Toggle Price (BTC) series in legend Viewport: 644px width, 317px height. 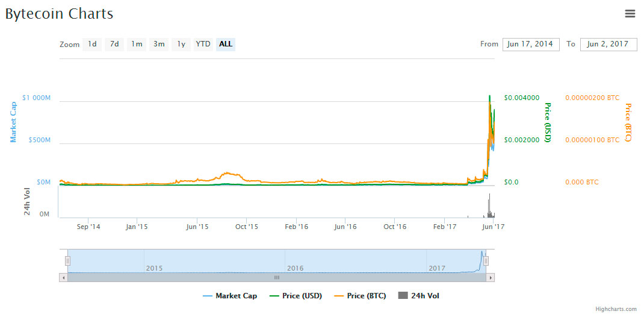click(x=360, y=296)
